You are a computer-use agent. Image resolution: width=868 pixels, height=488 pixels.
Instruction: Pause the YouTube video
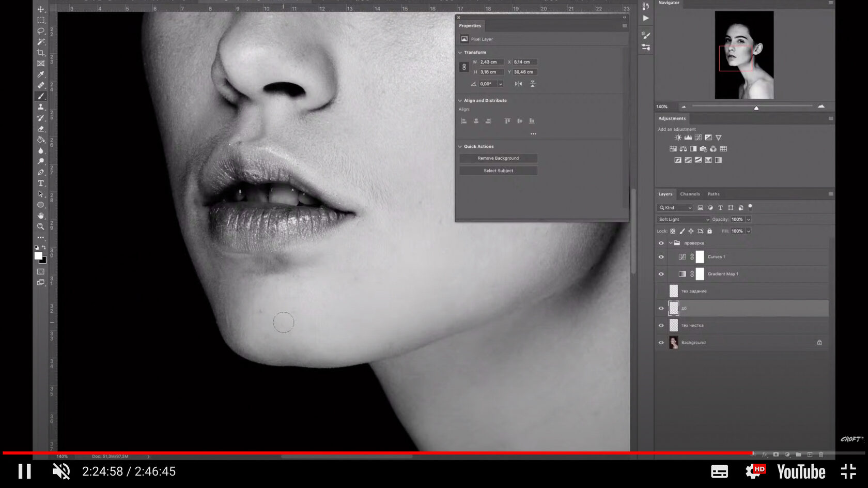[24, 471]
